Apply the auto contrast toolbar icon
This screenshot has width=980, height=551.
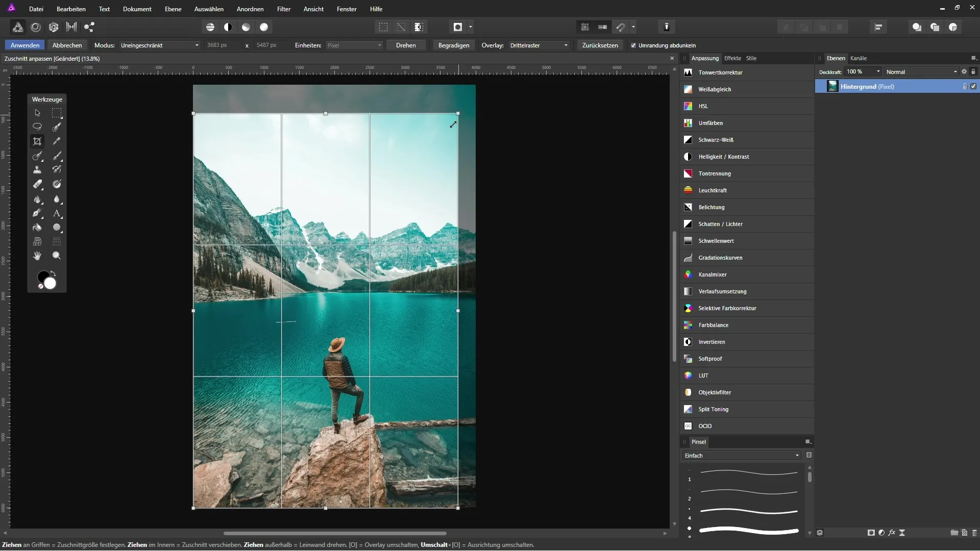click(x=228, y=27)
